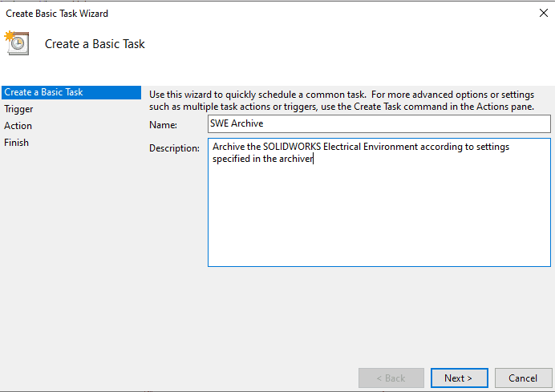The height and width of the screenshot is (392, 555).
Task: Click the Description: label
Action: point(174,148)
